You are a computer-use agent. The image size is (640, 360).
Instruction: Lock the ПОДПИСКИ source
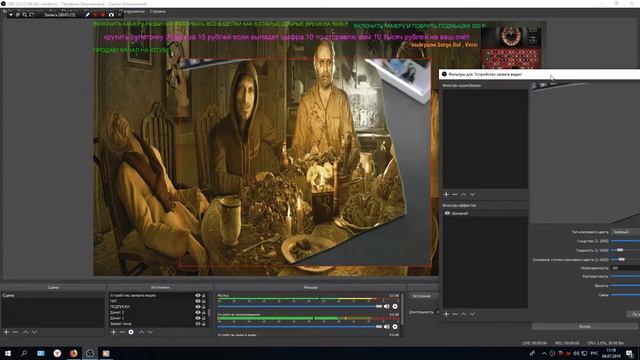(x=204, y=307)
